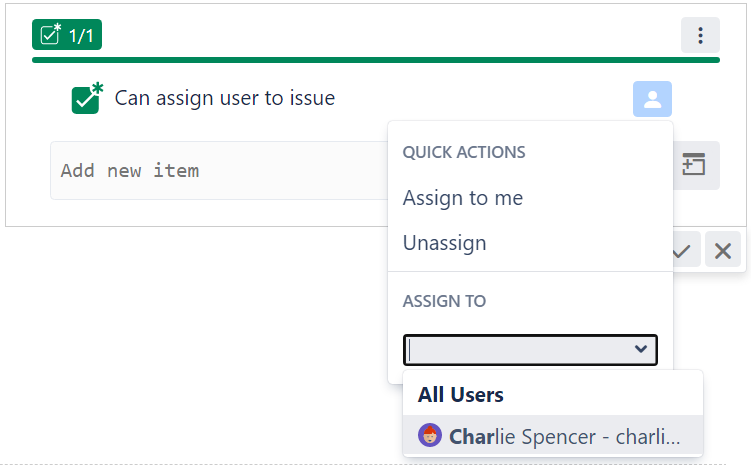Expand the Assign To dropdown arrow
The image size is (751, 465).
click(x=641, y=349)
